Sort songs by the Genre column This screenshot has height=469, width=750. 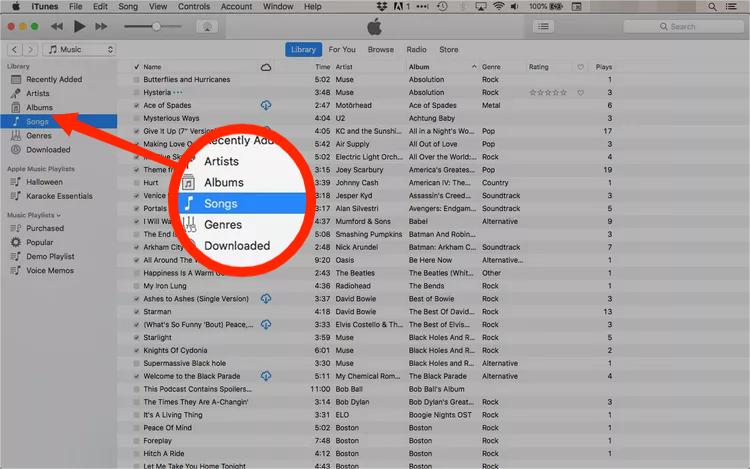pos(491,67)
